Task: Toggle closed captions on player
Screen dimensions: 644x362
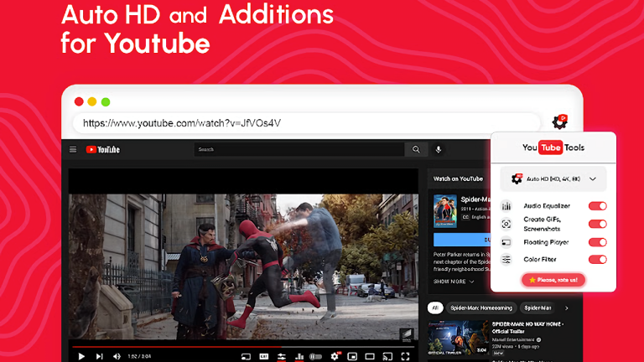Action: pos(263,356)
